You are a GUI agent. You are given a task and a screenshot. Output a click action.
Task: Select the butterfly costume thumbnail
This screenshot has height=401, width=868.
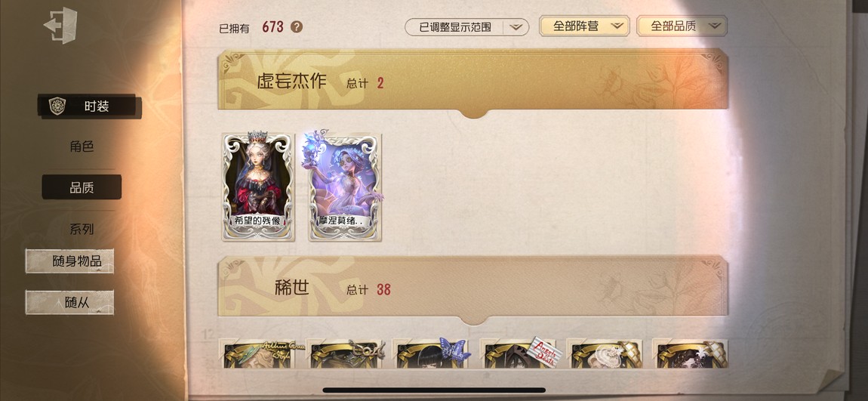pos(432,354)
